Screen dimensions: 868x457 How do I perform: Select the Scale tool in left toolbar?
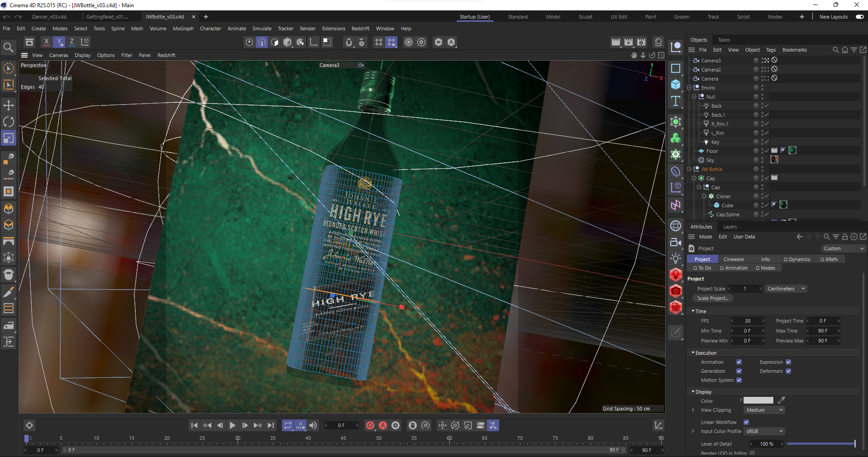click(9, 138)
